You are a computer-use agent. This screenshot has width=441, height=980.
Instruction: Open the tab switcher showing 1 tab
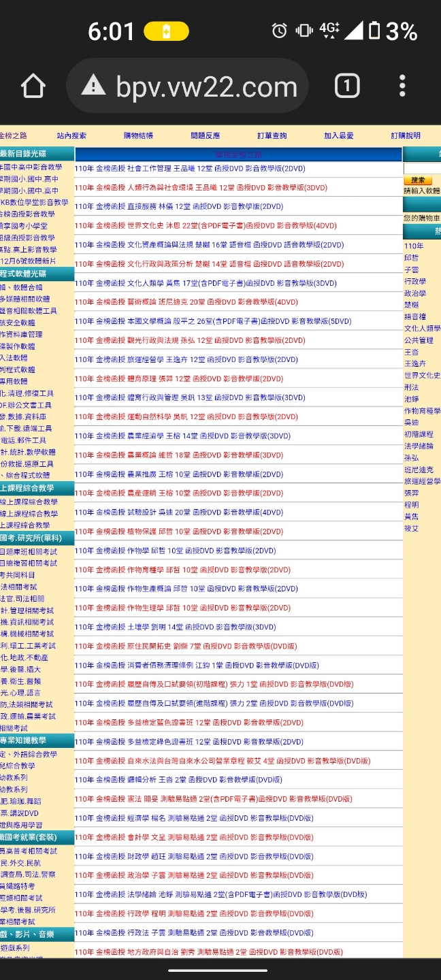(x=347, y=86)
